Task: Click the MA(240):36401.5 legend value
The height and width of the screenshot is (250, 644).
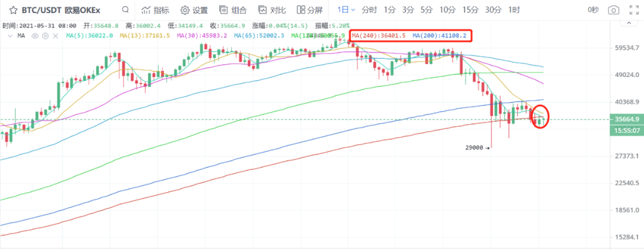Action: pyautogui.click(x=379, y=36)
